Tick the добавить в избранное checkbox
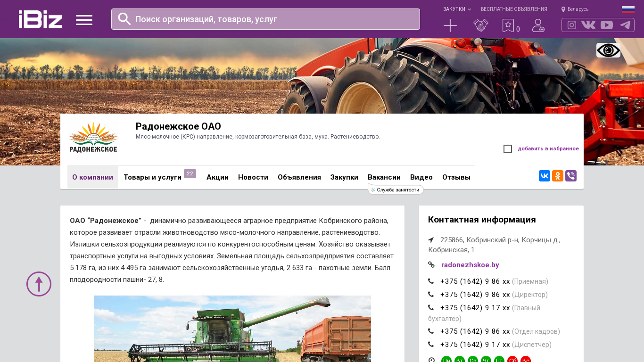Image resolution: width=644 pixels, height=362 pixels. tap(508, 149)
